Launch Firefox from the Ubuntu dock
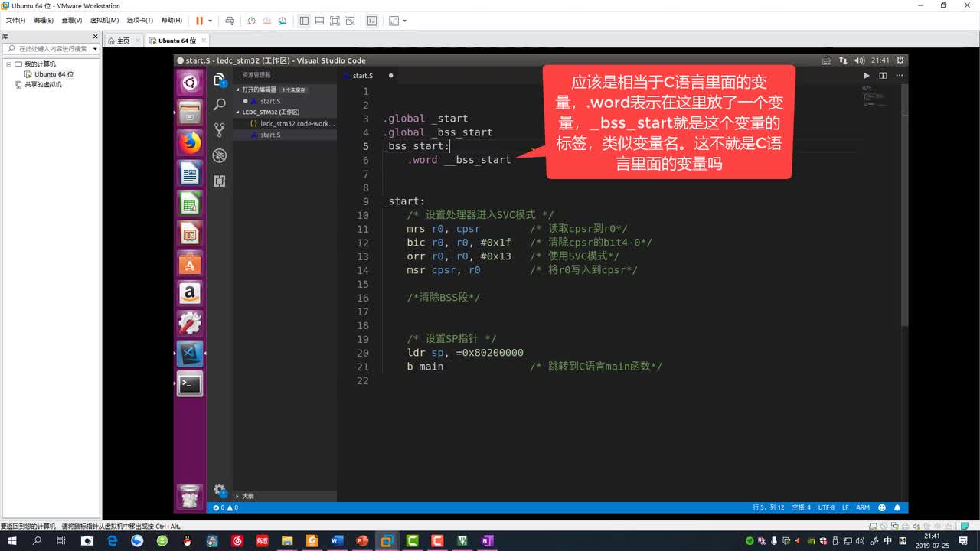The image size is (980, 551). coord(190,142)
